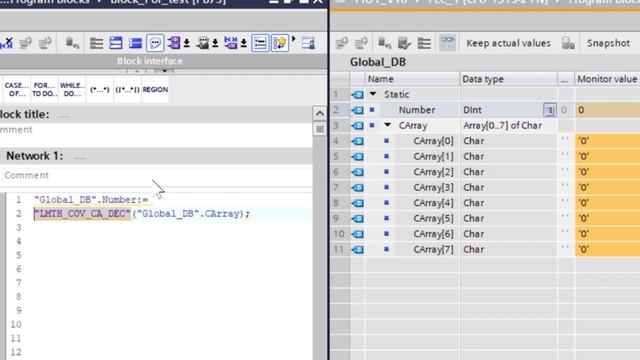Click the list lines icon in Global_DB toolbar
Viewport: 640px width, 360px height.
424,43
